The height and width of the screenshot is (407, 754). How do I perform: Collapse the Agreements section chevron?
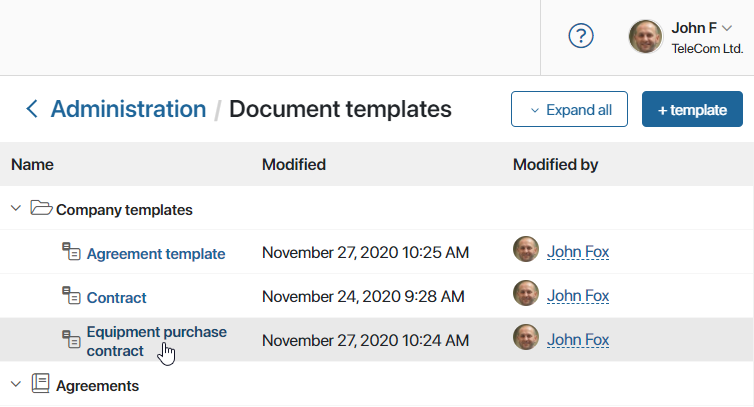(16, 384)
